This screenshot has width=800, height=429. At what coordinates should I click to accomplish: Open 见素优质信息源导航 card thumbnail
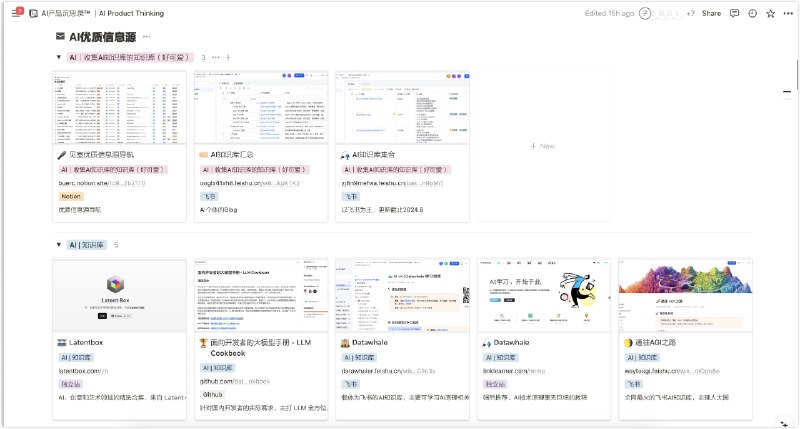(119, 108)
